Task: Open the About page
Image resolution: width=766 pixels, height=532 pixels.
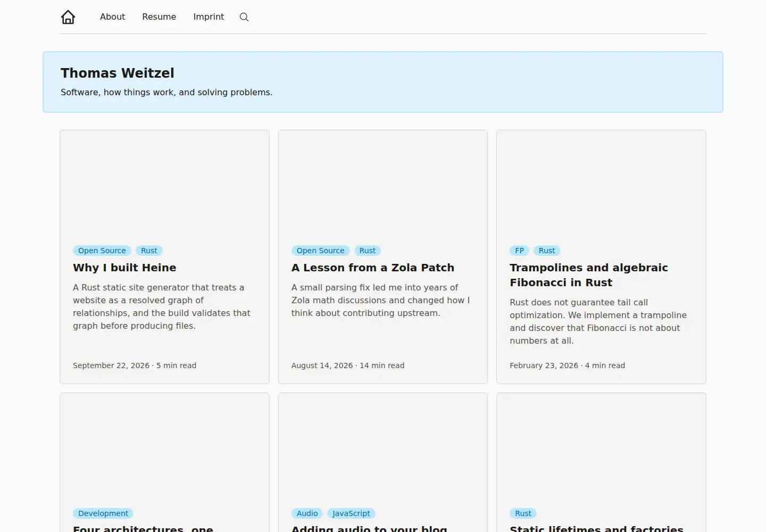Action: click(112, 16)
